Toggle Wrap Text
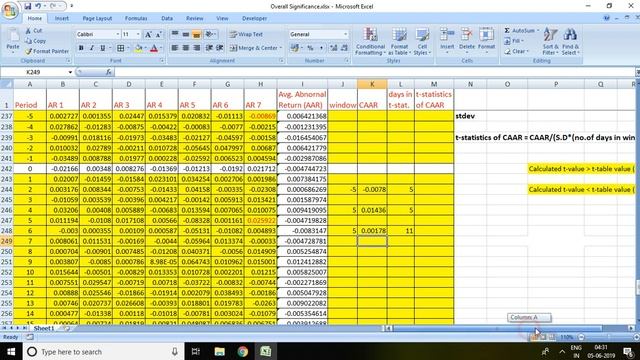Viewport: 640px width, 360px height. coord(246,34)
